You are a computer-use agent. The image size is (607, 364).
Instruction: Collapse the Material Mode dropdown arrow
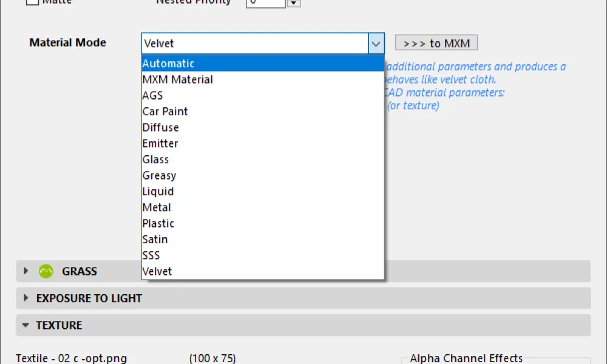point(376,44)
